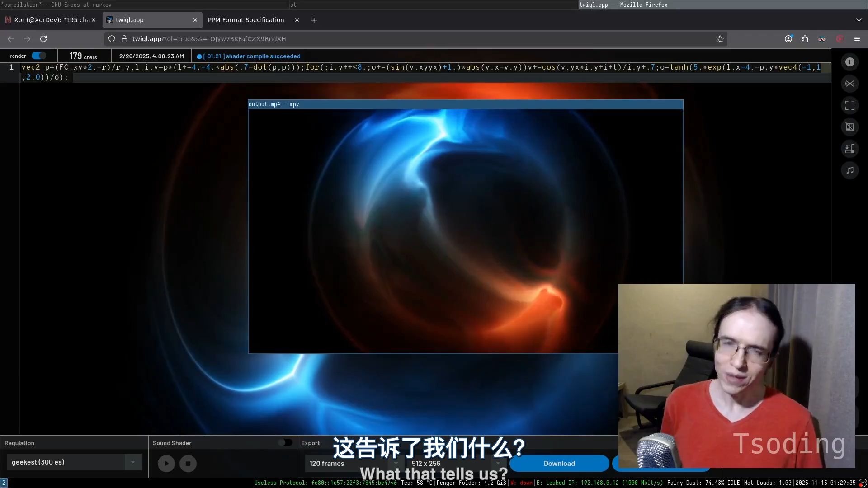Open the Firefox extensions puzzle icon

pos(805,39)
